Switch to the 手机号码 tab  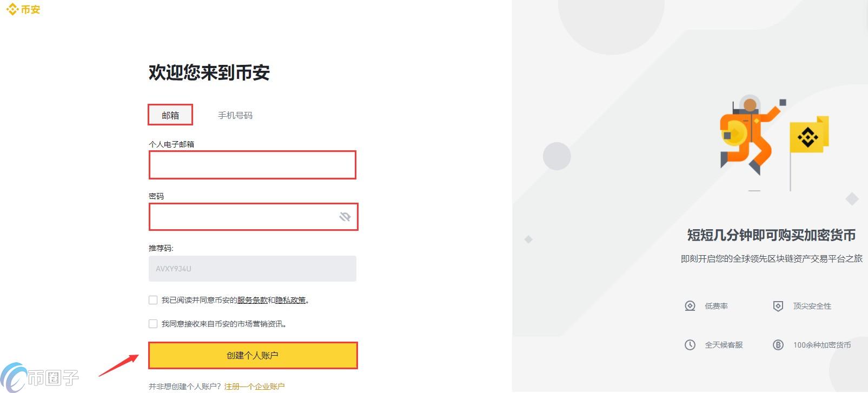point(236,115)
